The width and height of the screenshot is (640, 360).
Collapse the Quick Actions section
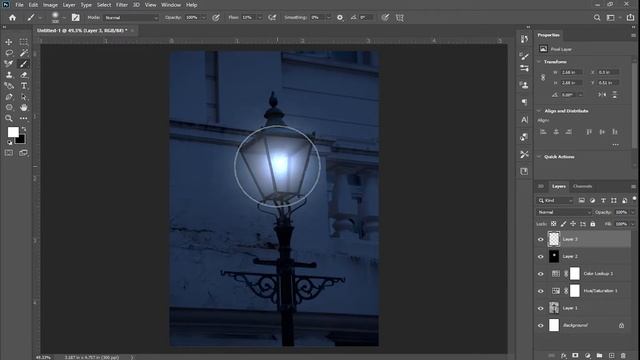click(x=539, y=157)
